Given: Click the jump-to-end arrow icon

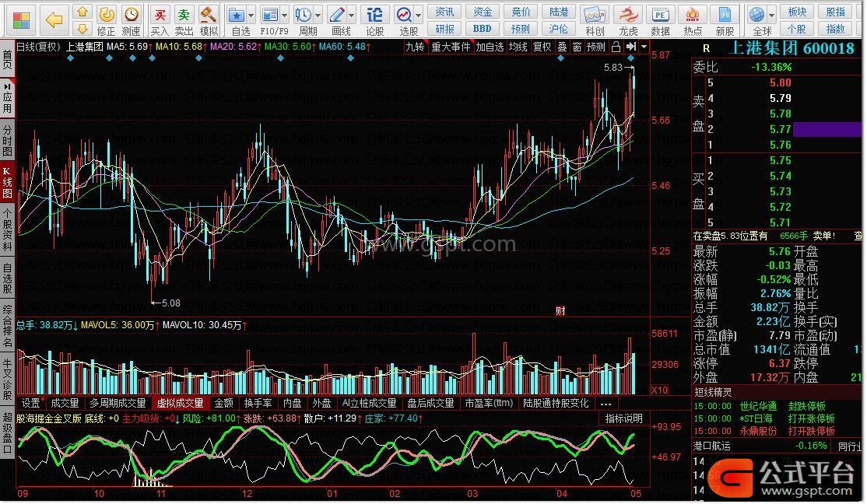Looking at the screenshot, I should pyautogui.click(x=631, y=47).
